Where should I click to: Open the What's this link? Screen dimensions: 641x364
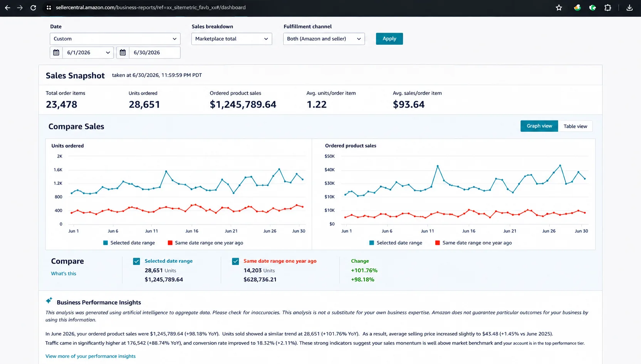click(64, 273)
